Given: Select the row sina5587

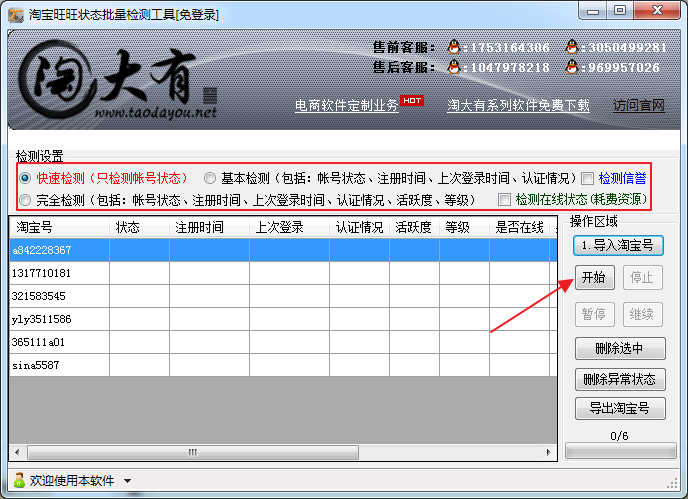Looking at the screenshot, I should 283,365.
